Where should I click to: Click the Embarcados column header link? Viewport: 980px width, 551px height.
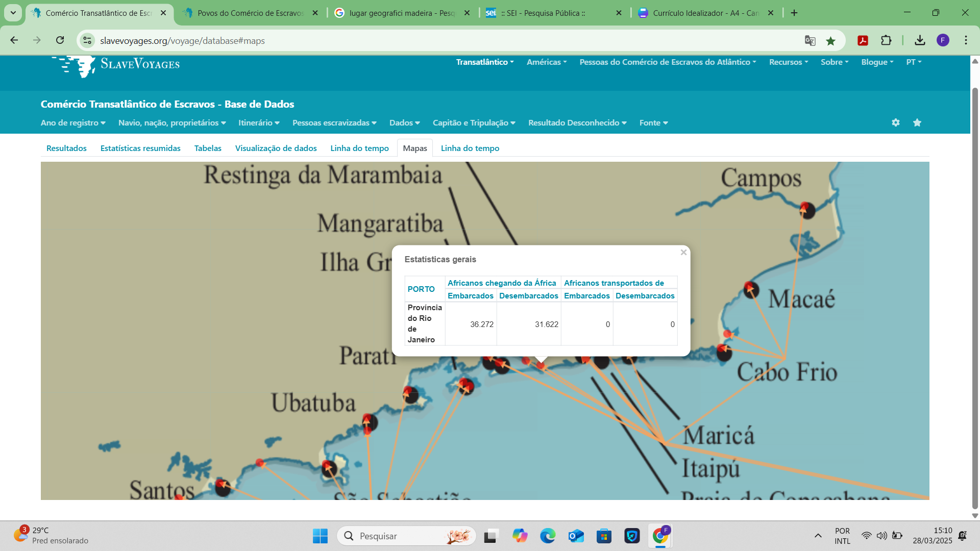[x=470, y=296]
